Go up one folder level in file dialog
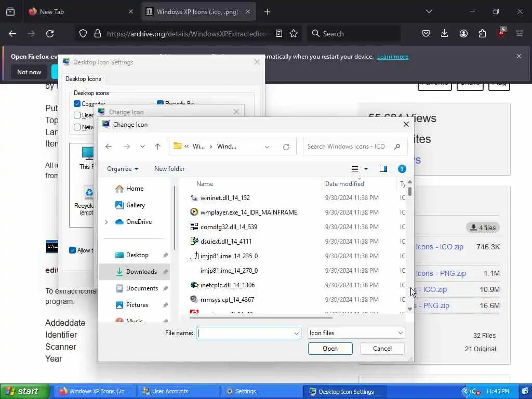Viewport: 532px width, 399px height. [x=157, y=147]
